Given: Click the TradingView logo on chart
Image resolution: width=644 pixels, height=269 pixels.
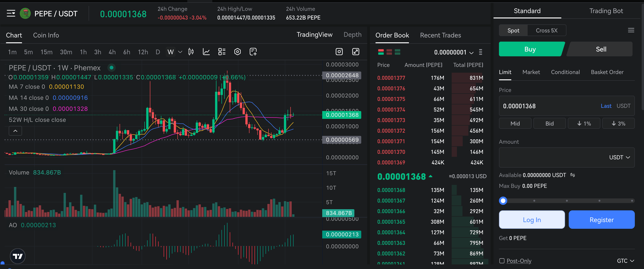Looking at the screenshot, I should [17, 256].
